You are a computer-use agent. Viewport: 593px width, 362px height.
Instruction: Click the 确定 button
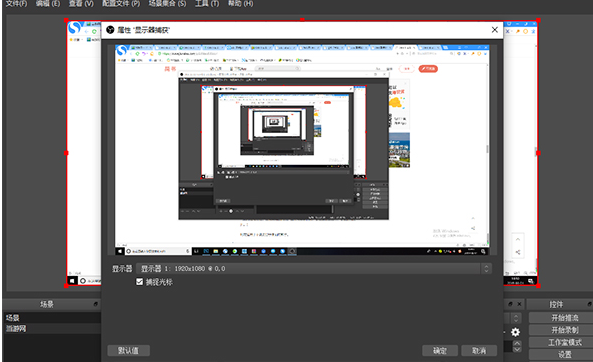(440, 351)
